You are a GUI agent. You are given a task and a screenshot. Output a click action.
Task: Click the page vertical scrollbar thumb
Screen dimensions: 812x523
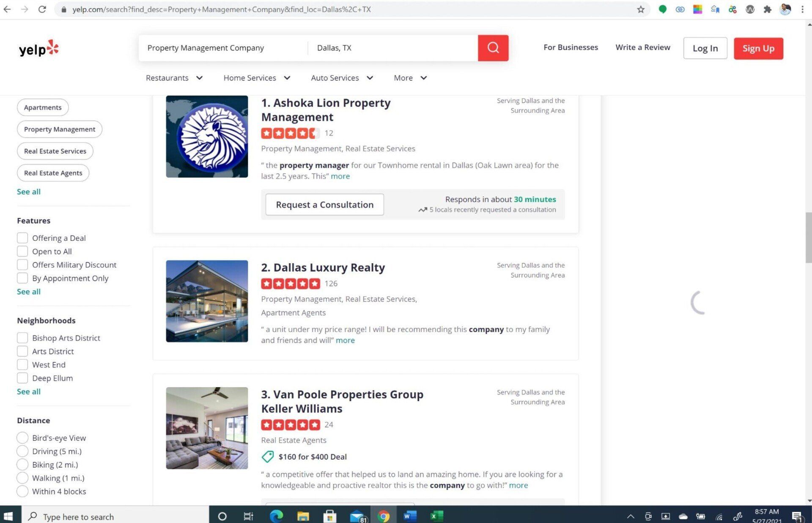coord(808,237)
